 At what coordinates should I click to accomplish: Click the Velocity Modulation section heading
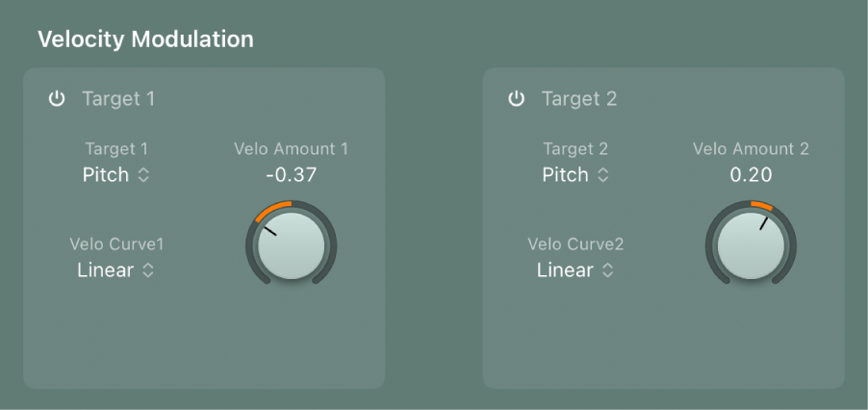(145, 39)
